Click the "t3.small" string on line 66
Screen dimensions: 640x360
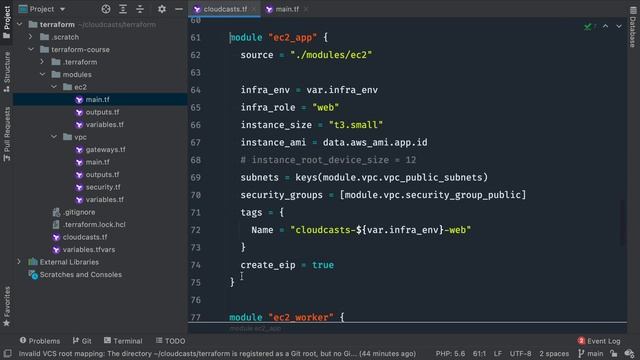[356, 125]
